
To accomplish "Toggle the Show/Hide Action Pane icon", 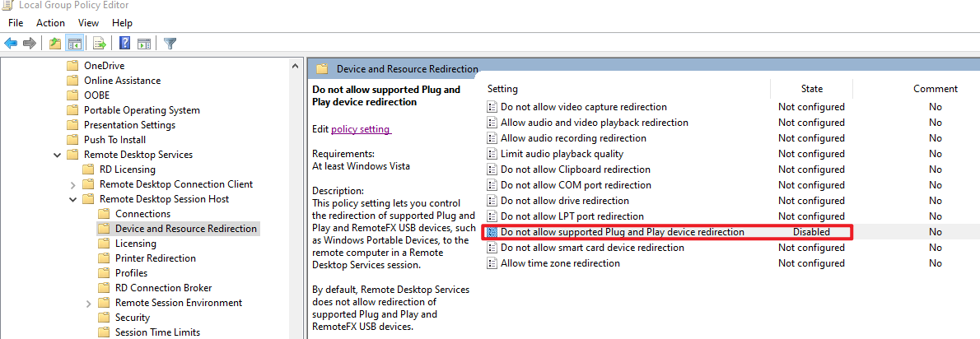I will (143, 44).
